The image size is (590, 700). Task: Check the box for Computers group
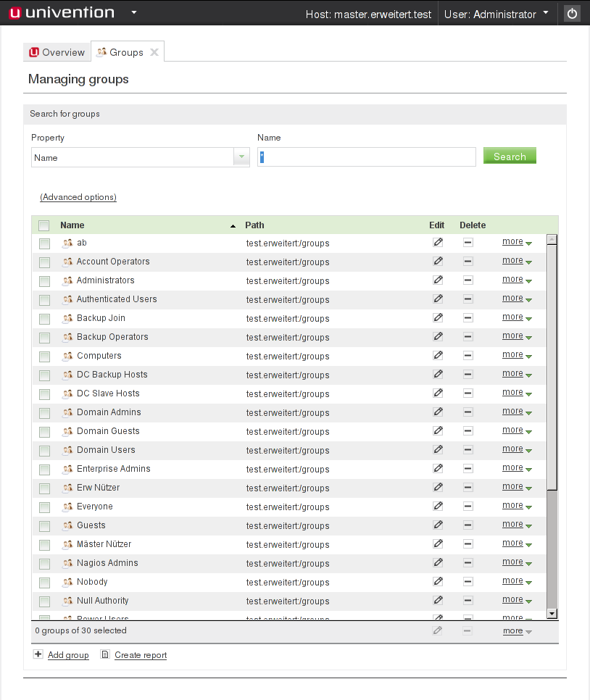pos(44,356)
